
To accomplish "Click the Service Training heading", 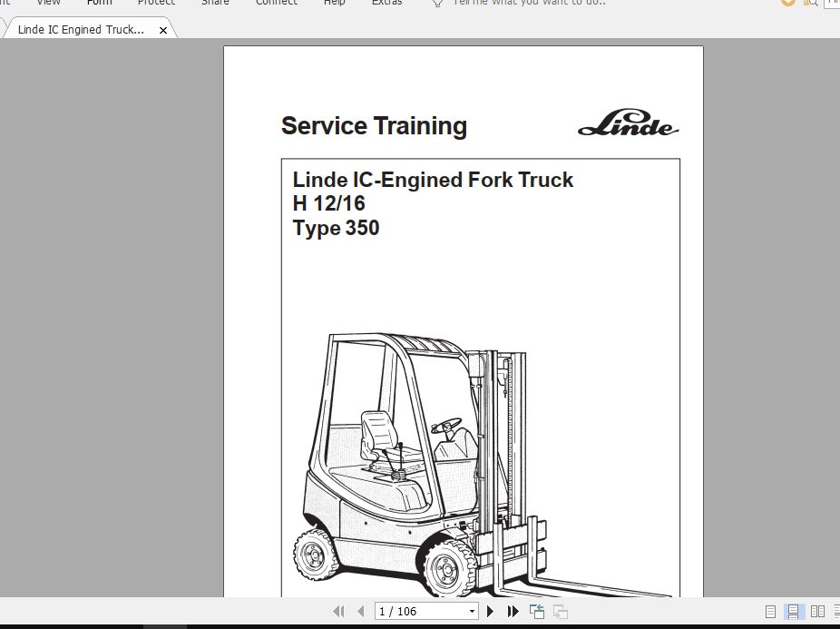I will pos(374,126).
